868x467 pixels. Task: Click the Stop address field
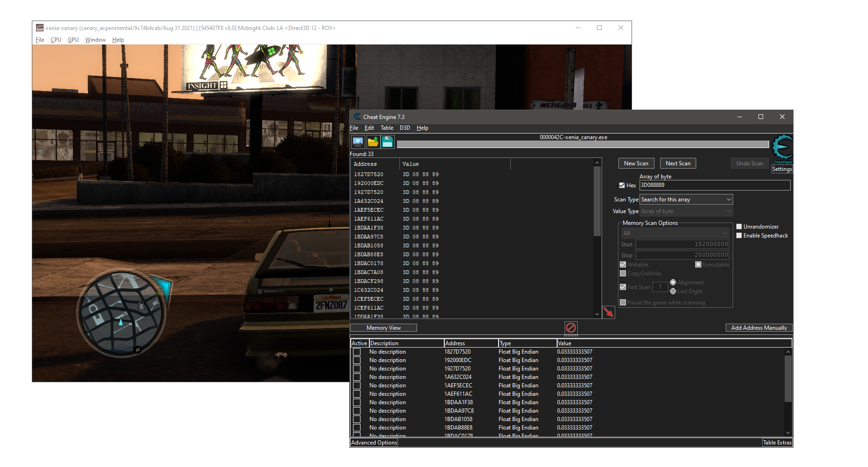[682, 255]
